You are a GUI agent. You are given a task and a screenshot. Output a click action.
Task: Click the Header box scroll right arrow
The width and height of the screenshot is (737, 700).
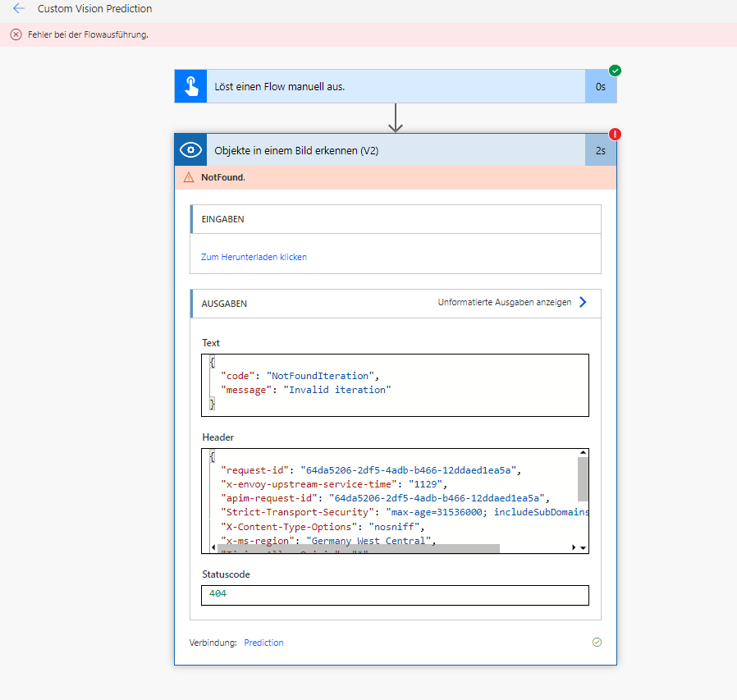(x=574, y=547)
